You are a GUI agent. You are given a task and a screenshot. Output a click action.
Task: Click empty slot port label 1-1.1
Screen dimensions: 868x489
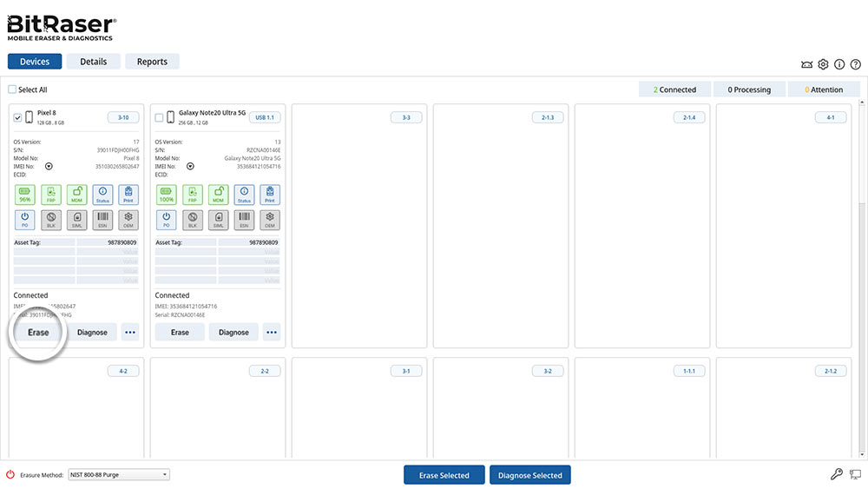688,371
